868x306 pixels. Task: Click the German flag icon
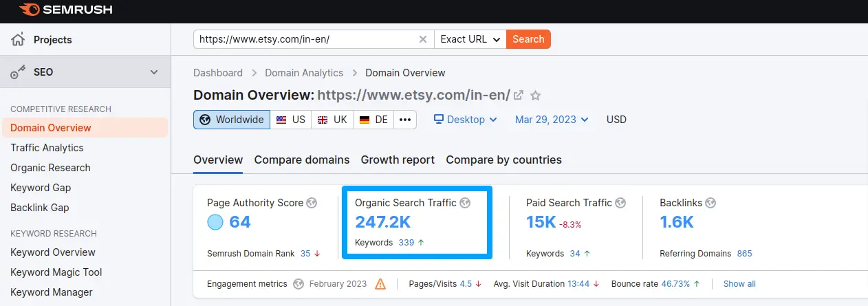pos(365,120)
